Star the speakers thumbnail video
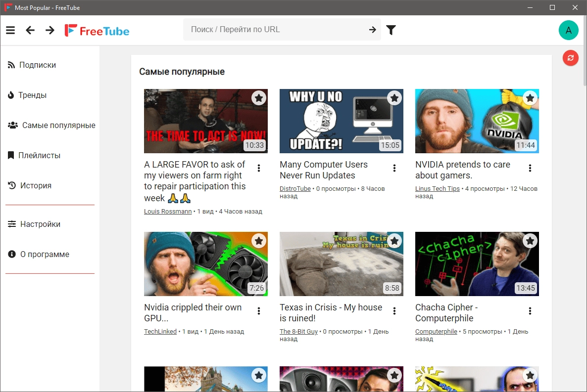This screenshot has height=392, width=587. 394,375
